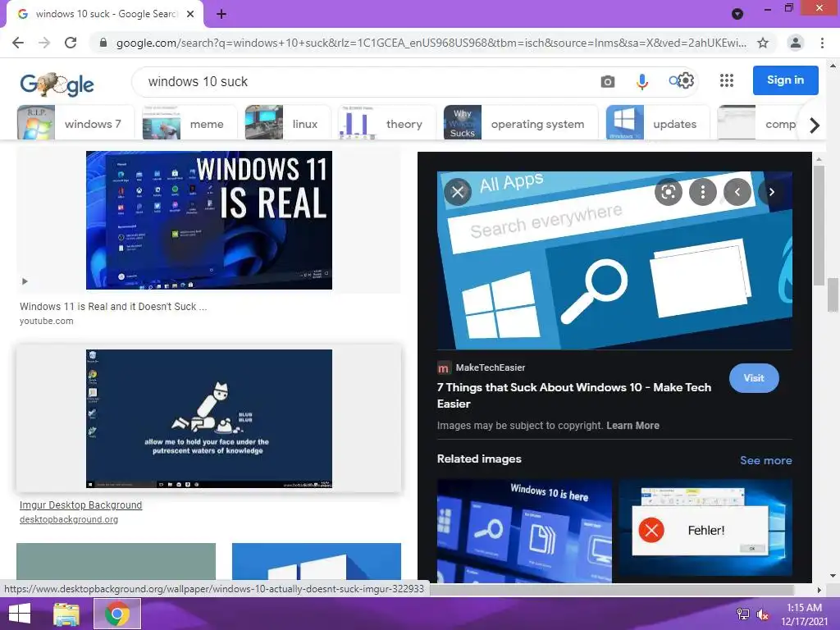
Task: Open the Windows Start button
Action: [x=20, y=614]
